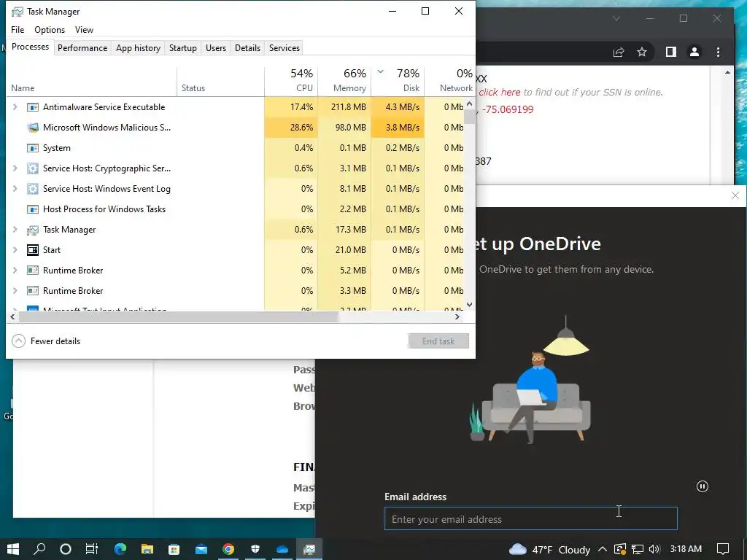Open Windows Security shield on taskbar
The image size is (747, 560).
coord(255,549)
